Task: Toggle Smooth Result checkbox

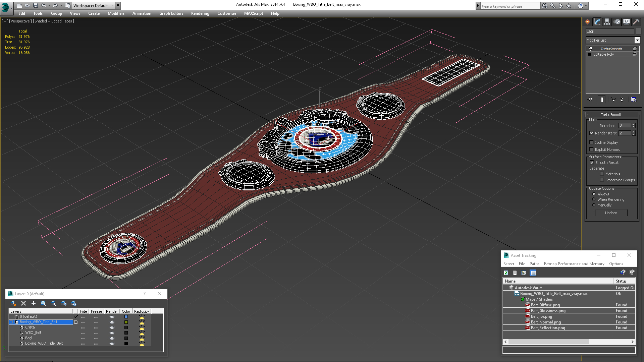Action: (592, 163)
